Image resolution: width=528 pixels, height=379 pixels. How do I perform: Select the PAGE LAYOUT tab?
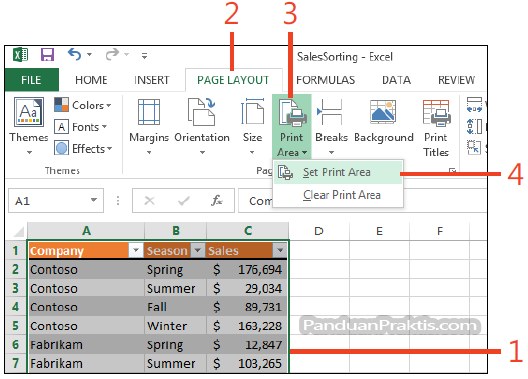[x=233, y=80]
